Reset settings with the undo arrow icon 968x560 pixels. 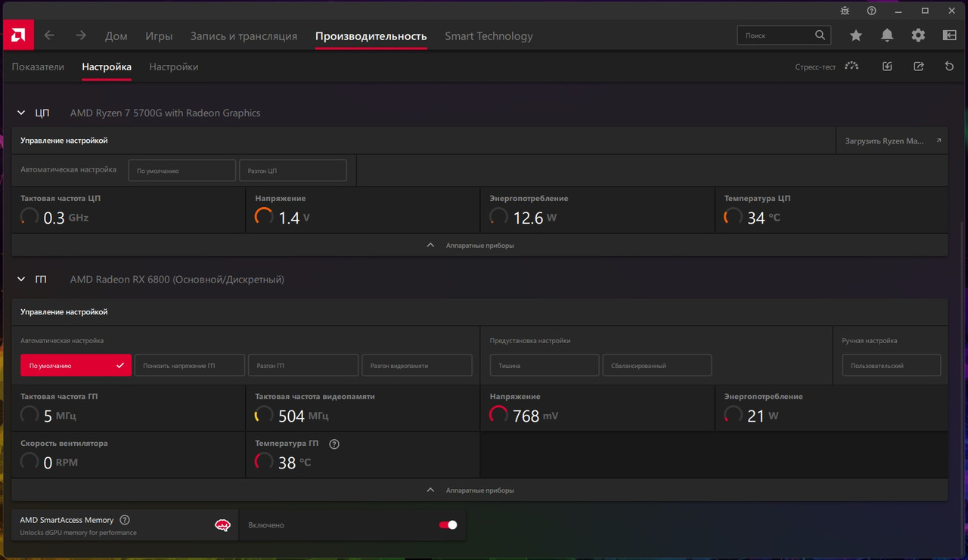coord(950,67)
